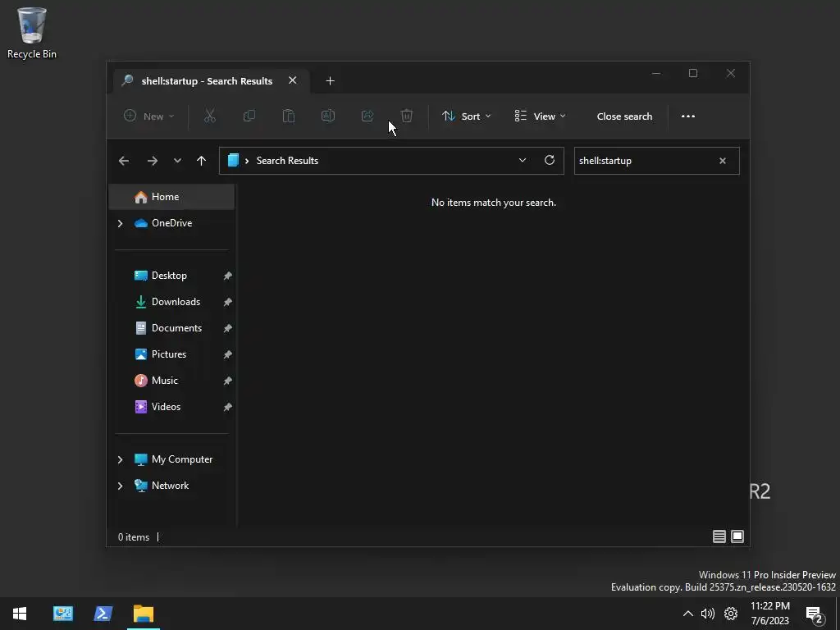Go back with the left arrow
This screenshot has height=630, width=840.
point(124,161)
